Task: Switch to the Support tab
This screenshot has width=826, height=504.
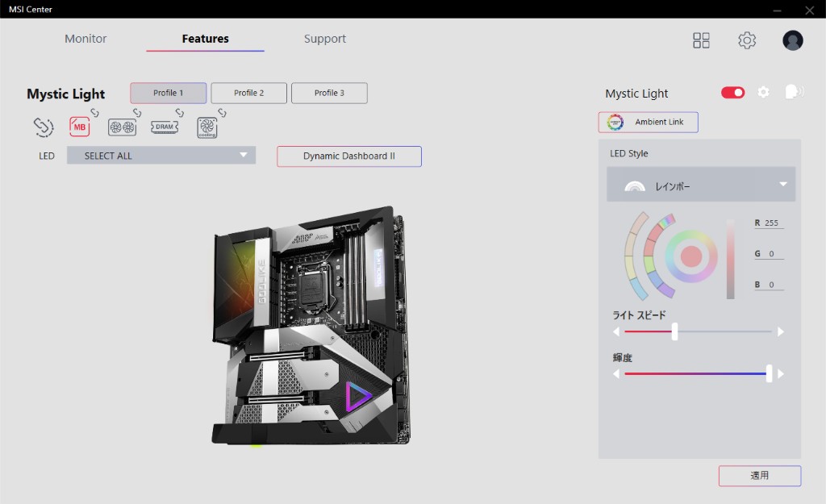Action: (324, 39)
